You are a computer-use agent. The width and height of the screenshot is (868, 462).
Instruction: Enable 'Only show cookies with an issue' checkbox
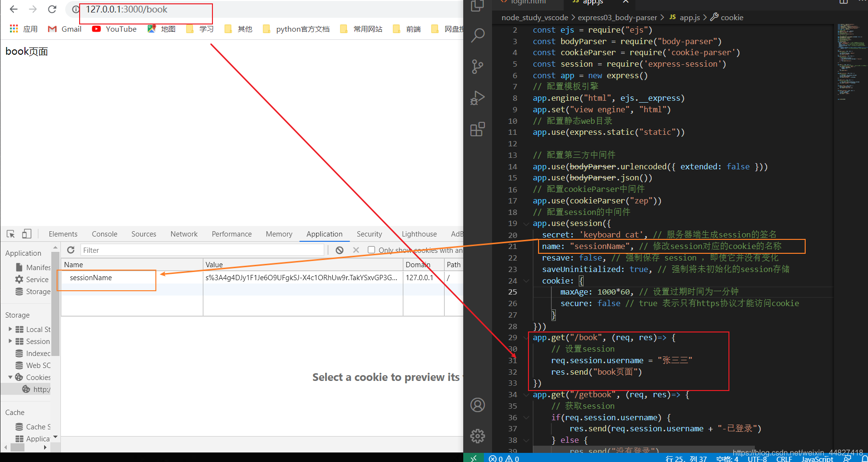coord(371,250)
